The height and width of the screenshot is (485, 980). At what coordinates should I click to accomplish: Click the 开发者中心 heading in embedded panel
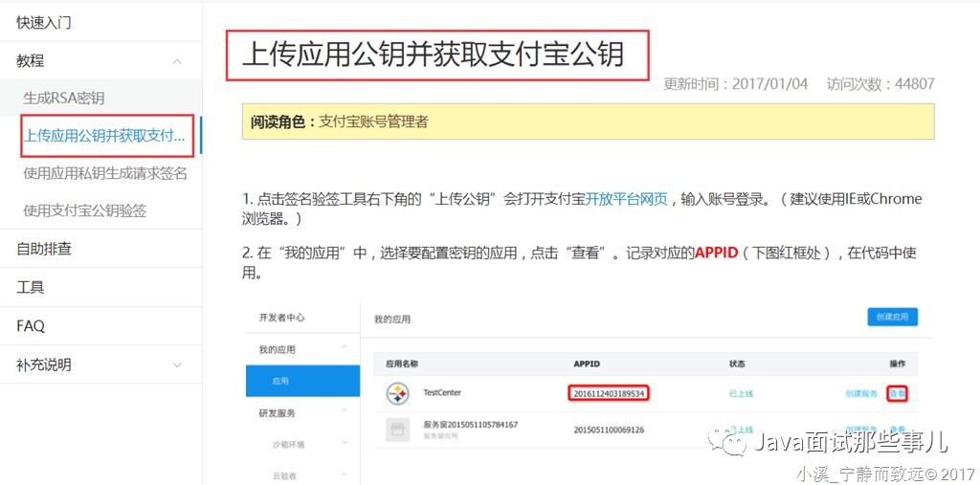(282, 318)
